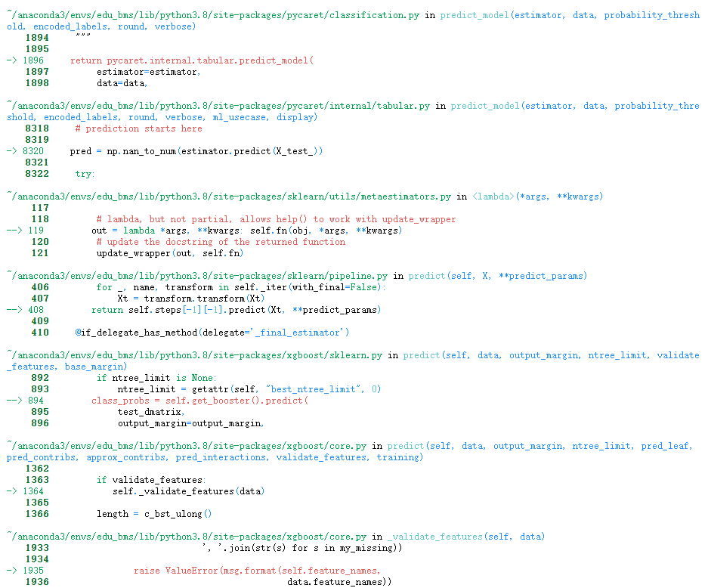708x588 pixels.
Task: Click the comment '# prediction starts here'
Action: [x=140, y=128]
